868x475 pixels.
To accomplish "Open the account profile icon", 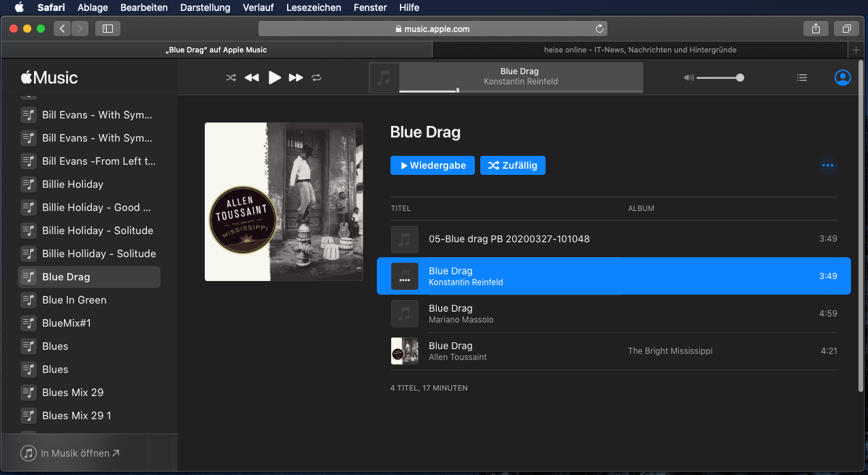I will click(x=842, y=78).
